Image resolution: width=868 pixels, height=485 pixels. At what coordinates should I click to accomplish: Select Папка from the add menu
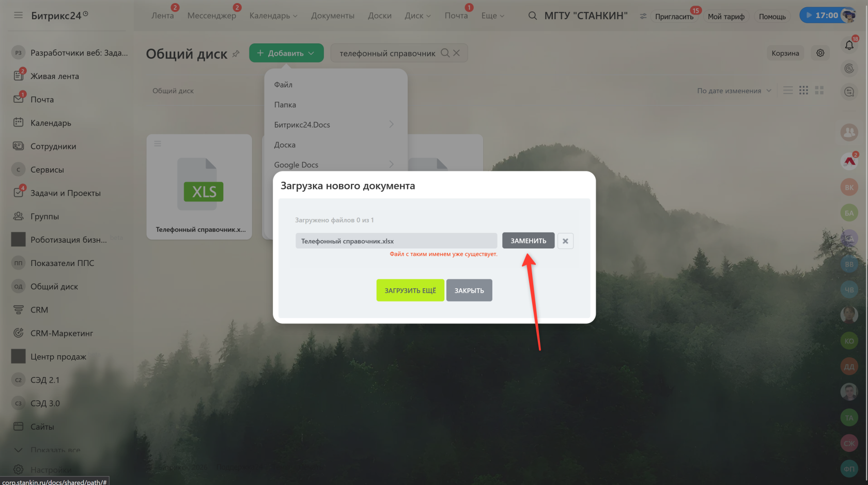click(x=285, y=105)
